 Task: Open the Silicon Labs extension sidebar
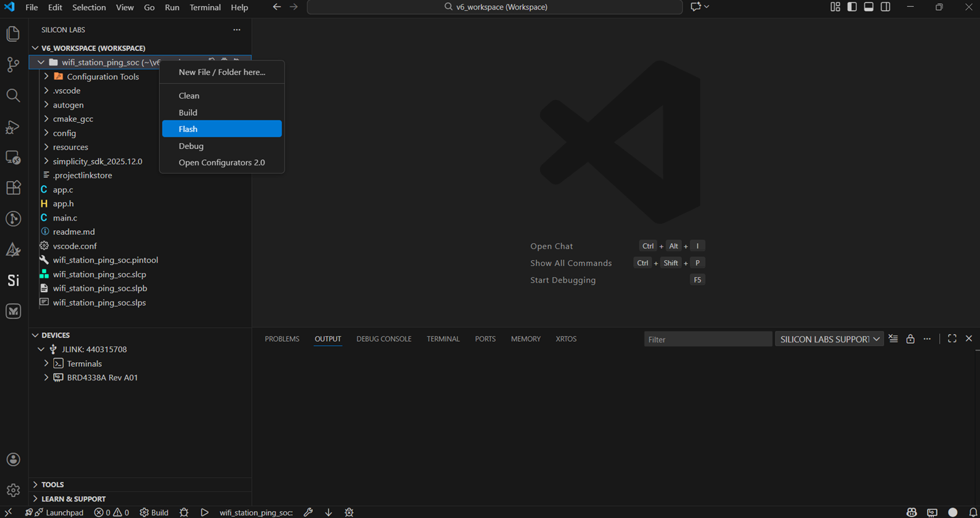[13, 280]
